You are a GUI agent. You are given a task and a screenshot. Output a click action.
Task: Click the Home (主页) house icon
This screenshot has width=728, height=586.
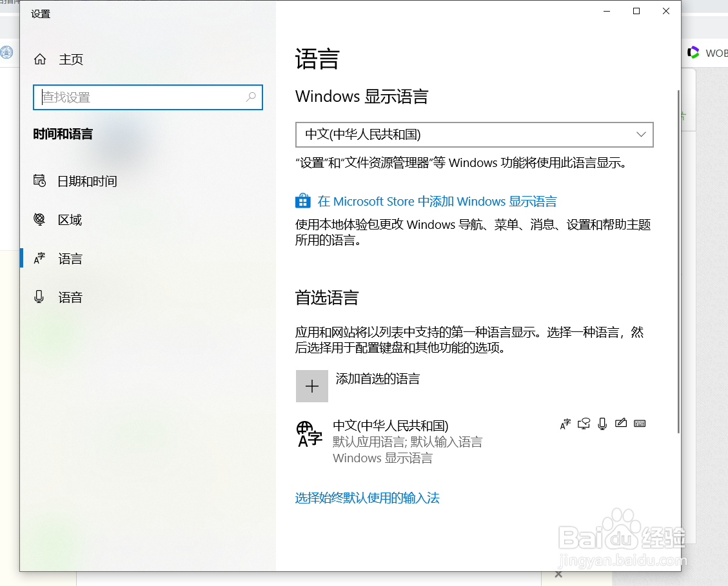click(39, 59)
